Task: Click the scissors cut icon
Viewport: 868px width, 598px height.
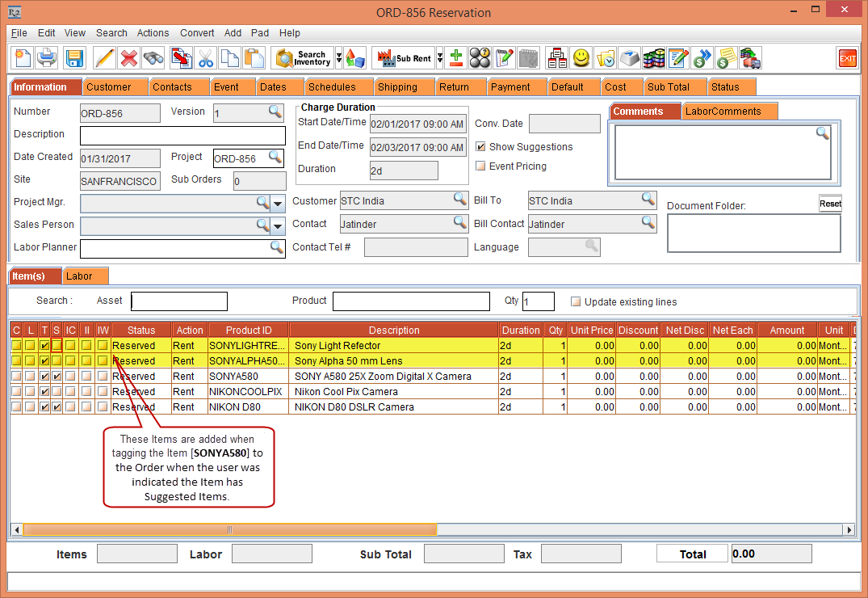Action: 206,58
